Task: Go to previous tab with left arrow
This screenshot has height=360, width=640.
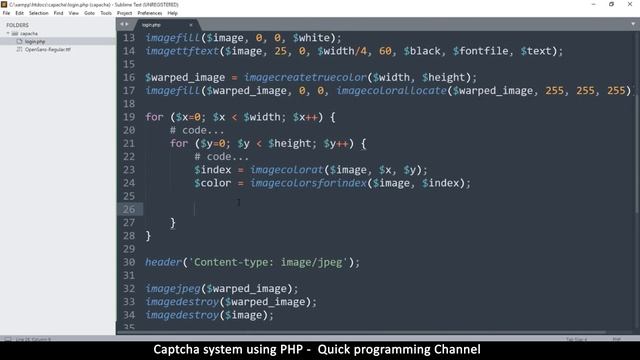Action: [121, 24]
